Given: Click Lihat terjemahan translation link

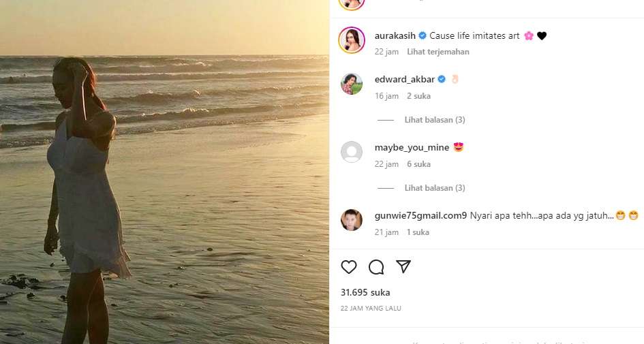Looking at the screenshot, I should click(438, 52).
